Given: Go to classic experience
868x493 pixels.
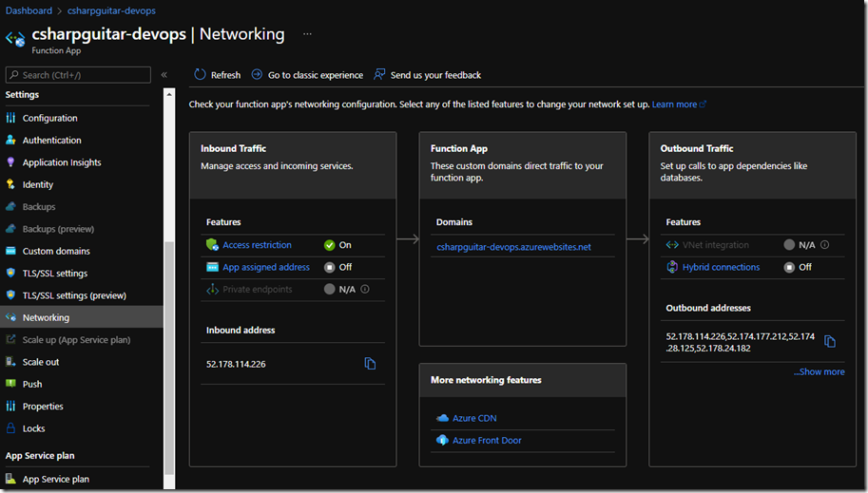Looking at the screenshot, I should 307,75.
